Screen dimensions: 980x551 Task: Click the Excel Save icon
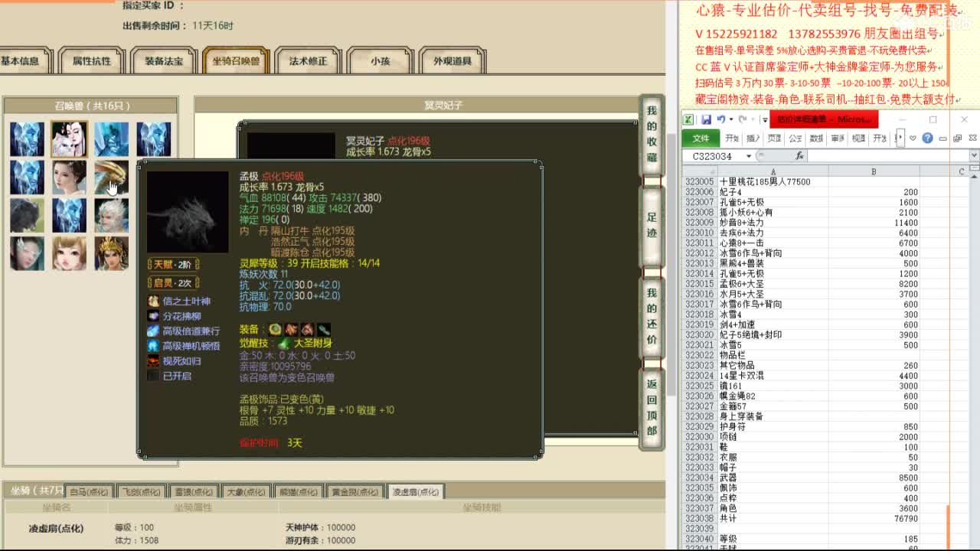(x=707, y=119)
